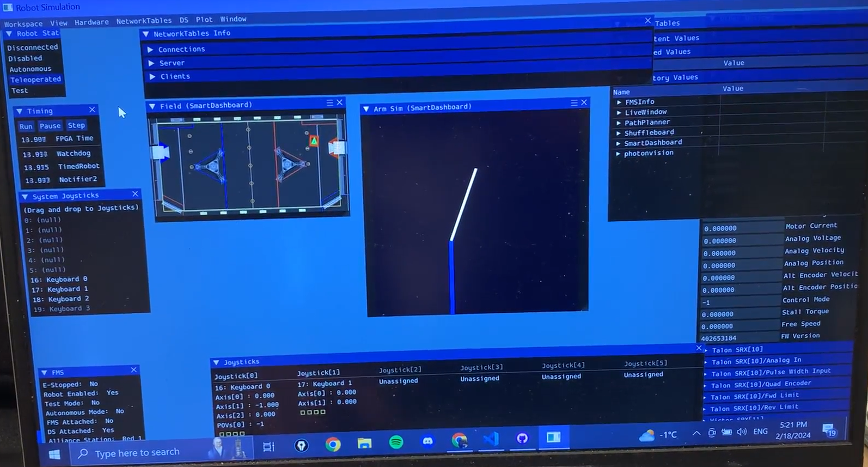Expand the FMSInfo table entry
This screenshot has width=868, height=467.
click(619, 102)
